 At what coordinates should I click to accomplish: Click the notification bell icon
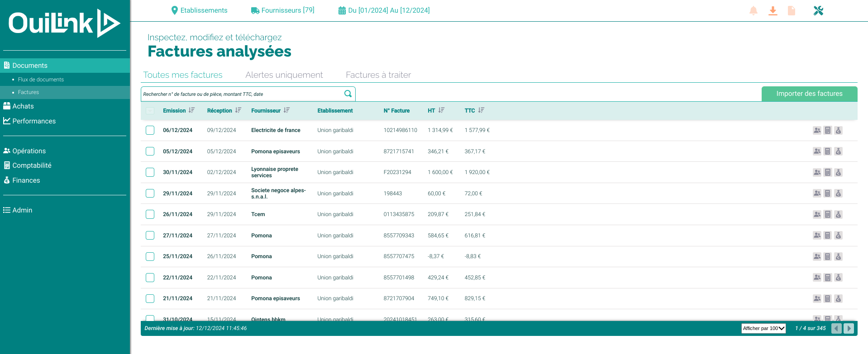[753, 11]
